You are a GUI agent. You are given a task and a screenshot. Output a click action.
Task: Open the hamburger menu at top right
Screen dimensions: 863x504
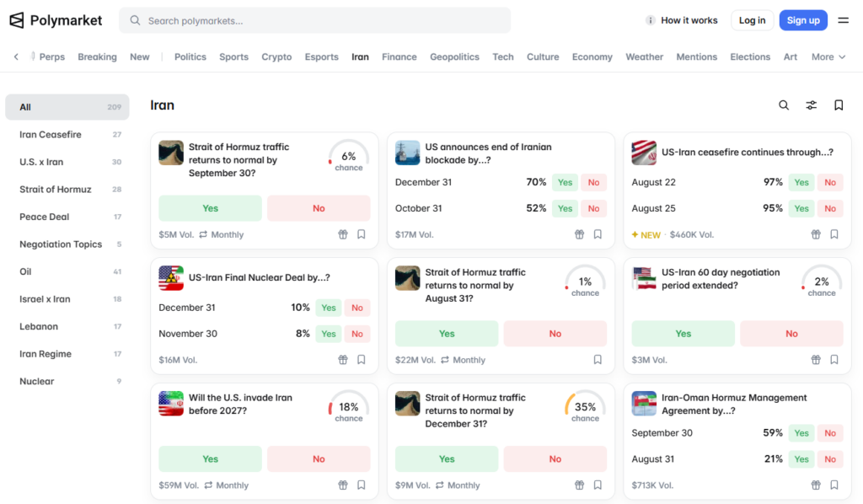[x=843, y=20]
